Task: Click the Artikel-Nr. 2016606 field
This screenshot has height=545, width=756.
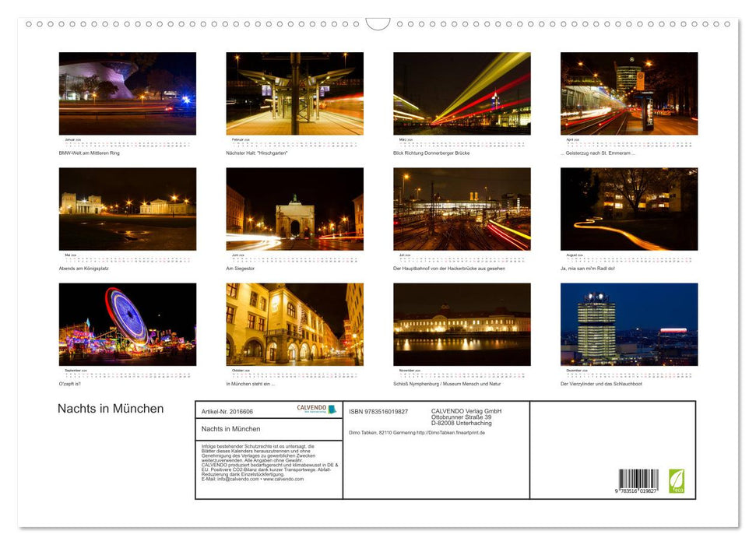Action: 226,411
